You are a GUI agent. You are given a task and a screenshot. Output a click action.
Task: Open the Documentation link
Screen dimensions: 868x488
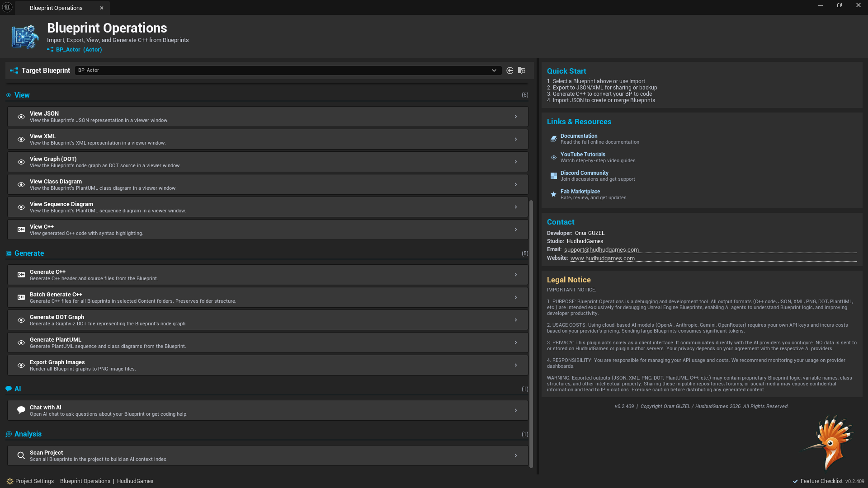[x=579, y=136]
